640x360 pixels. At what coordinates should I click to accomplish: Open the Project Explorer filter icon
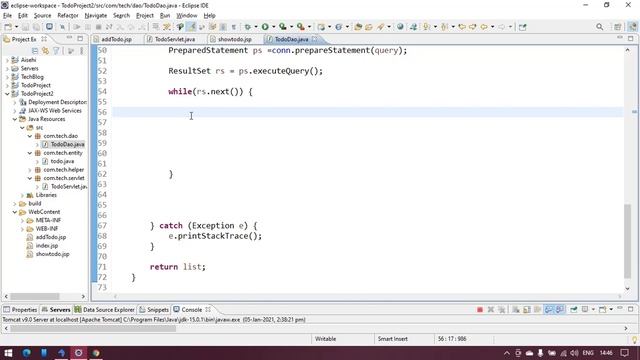pos(56,51)
